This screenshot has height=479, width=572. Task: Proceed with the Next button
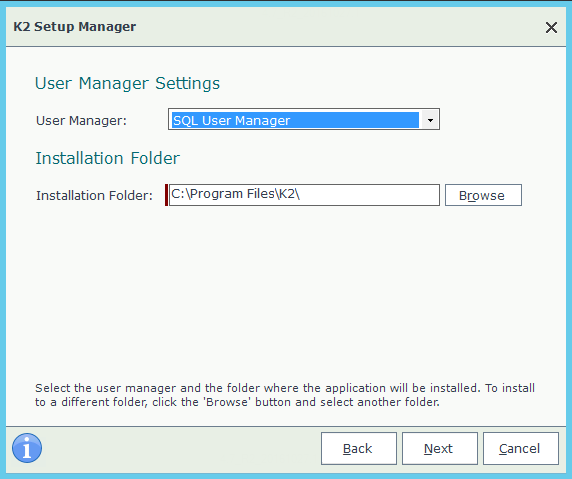pos(440,448)
